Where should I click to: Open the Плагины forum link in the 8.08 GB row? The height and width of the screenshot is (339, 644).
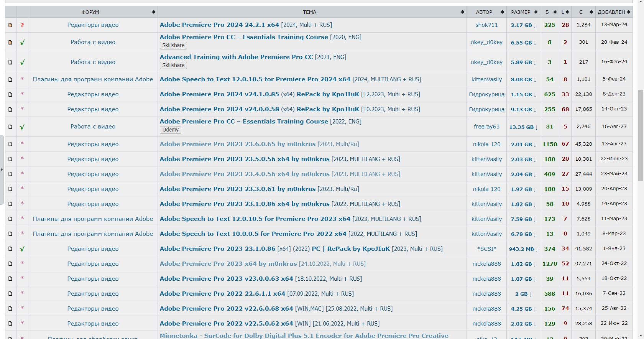pos(93,79)
